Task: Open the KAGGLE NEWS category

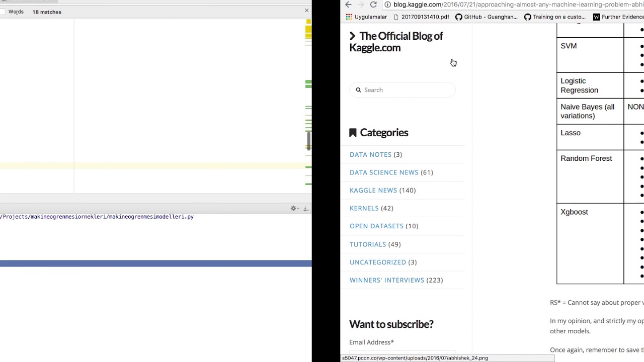Action: 373,190
